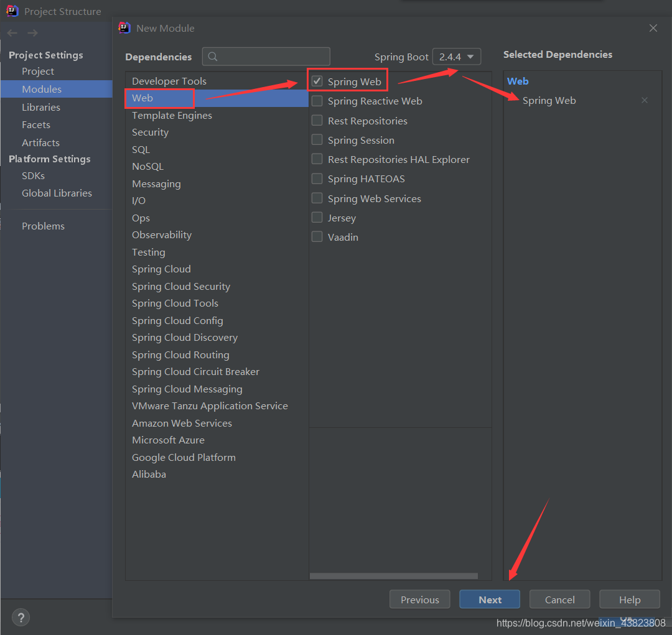The height and width of the screenshot is (635, 672).
Task: Click the IntelliJ logo in New Module title
Action: [124, 28]
